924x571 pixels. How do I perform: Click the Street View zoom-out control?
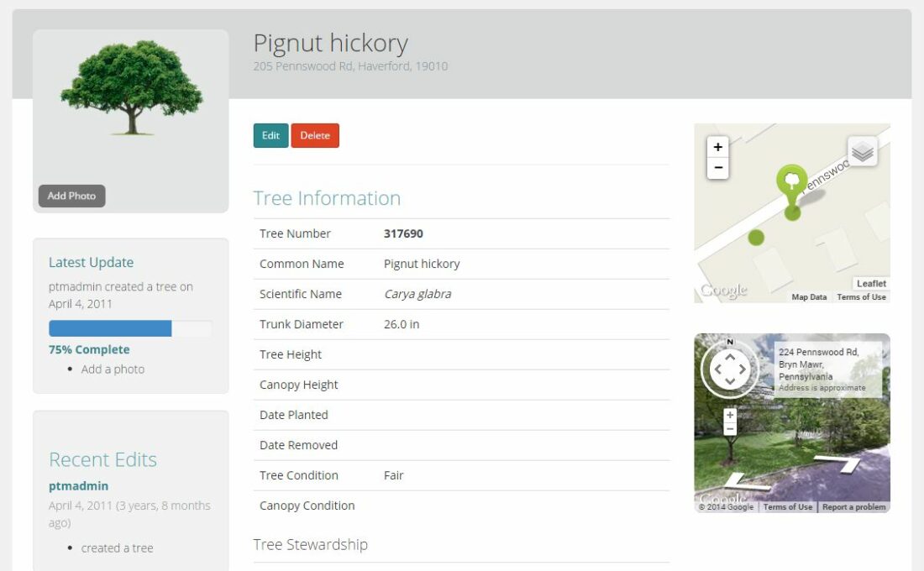tap(729, 431)
